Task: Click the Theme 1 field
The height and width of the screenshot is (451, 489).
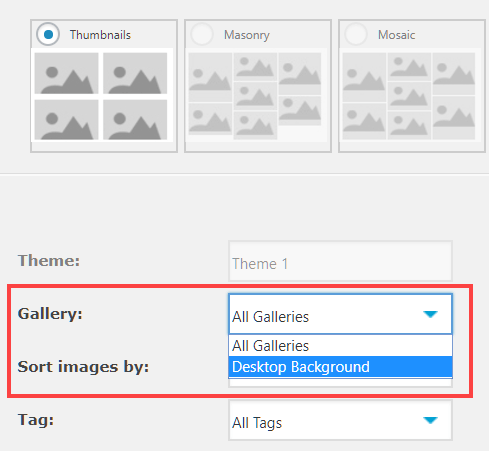Action: click(340, 261)
